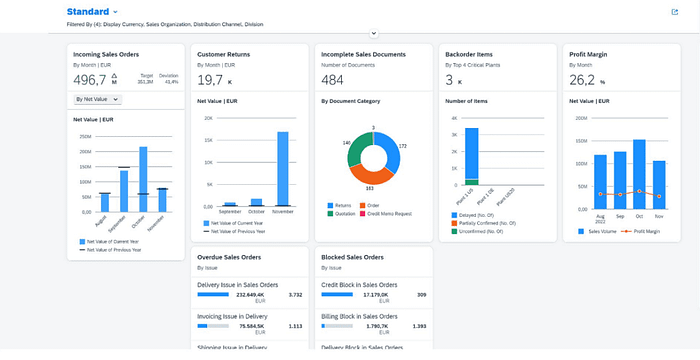
Task: Click the Billing Block in Sales Orders progress bar
Action: (337, 326)
